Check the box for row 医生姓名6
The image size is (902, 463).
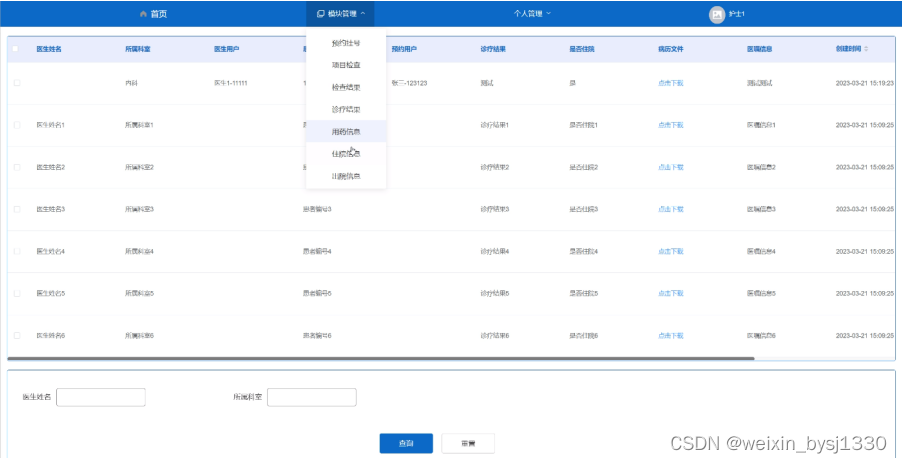[x=17, y=335]
